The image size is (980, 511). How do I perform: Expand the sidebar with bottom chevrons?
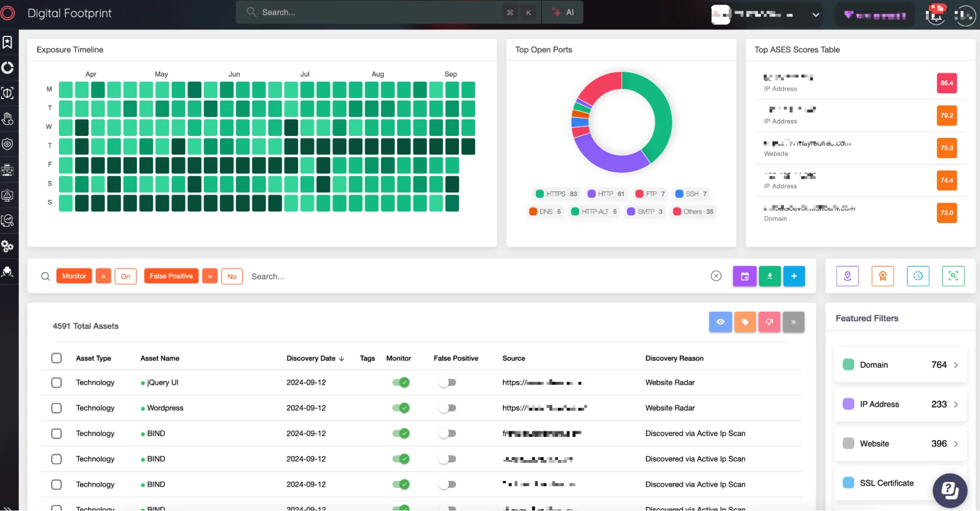7,508
